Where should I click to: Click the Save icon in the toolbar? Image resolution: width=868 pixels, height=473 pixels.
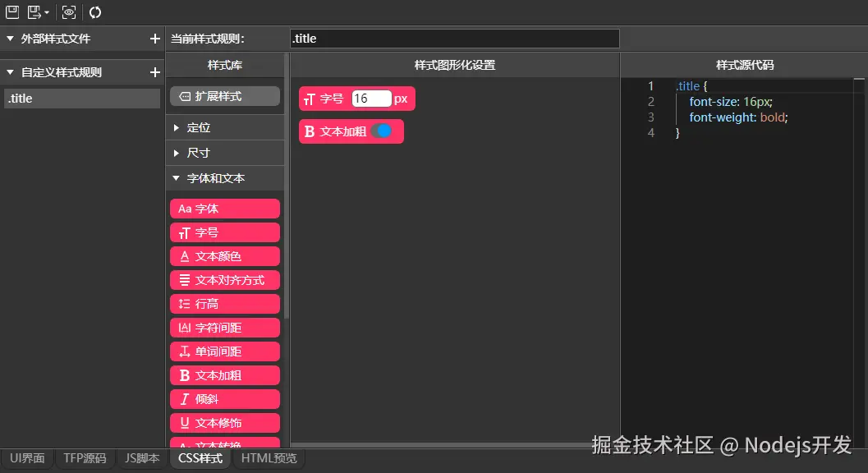coord(11,11)
